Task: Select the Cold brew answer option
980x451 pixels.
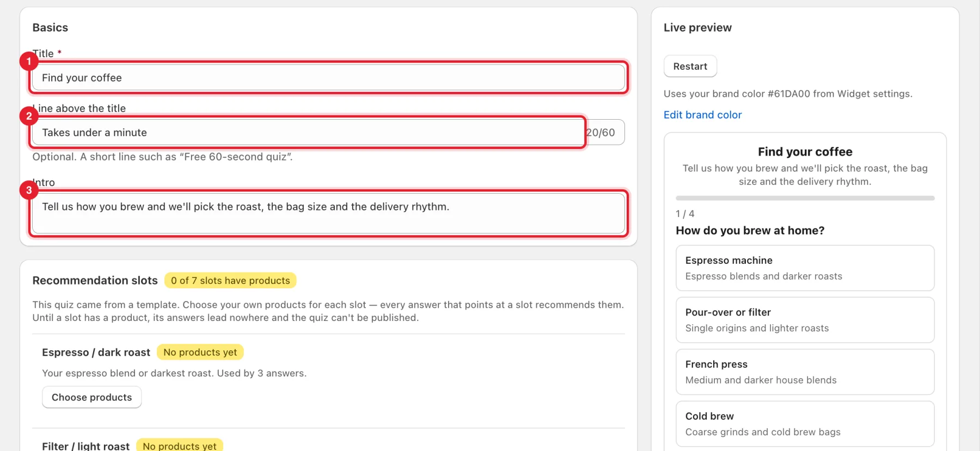Action: click(x=805, y=424)
